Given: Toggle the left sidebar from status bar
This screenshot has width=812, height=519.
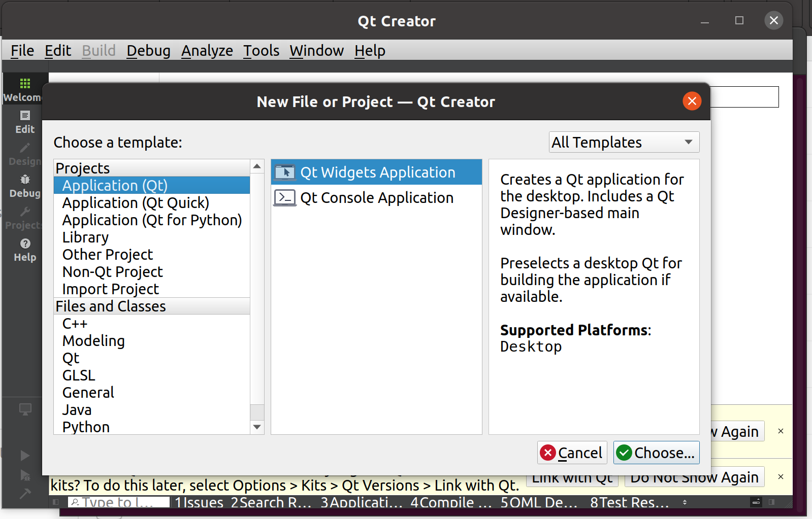Looking at the screenshot, I should [x=56, y=502].
